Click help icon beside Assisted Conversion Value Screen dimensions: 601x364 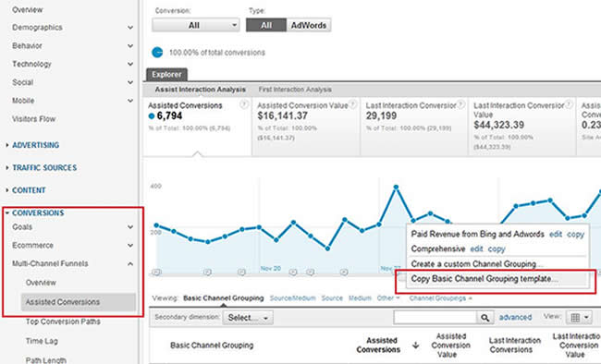pos(353,104)
